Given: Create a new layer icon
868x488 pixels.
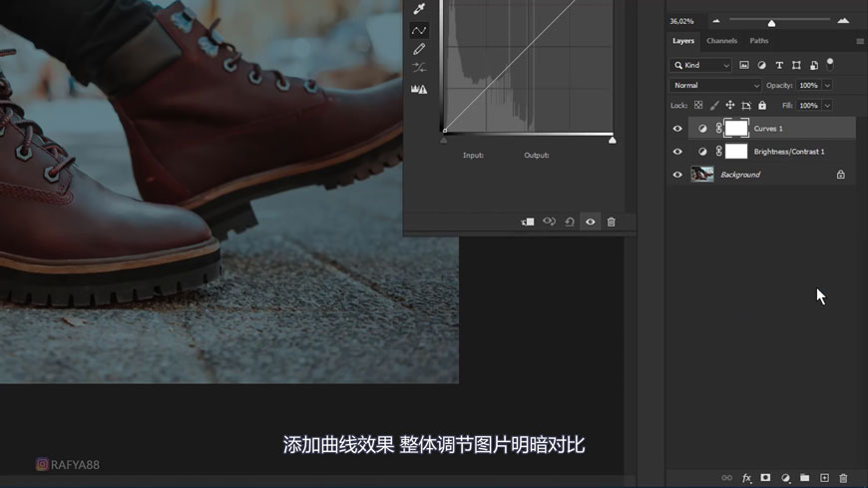Looking at the screenshot, I should (824, 477).
